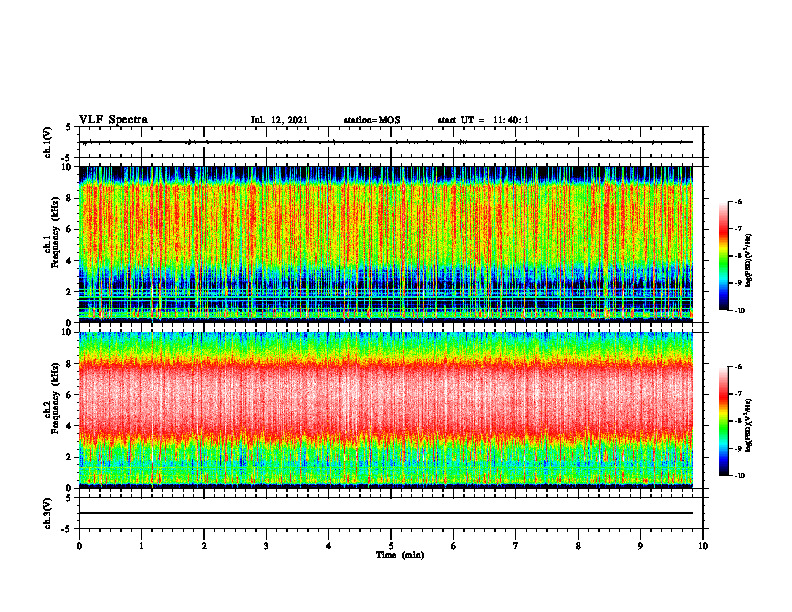The height and width of the screenshot is (612, 792).
Task: Click time axis tick label "3"
Action: click(266, 546)
